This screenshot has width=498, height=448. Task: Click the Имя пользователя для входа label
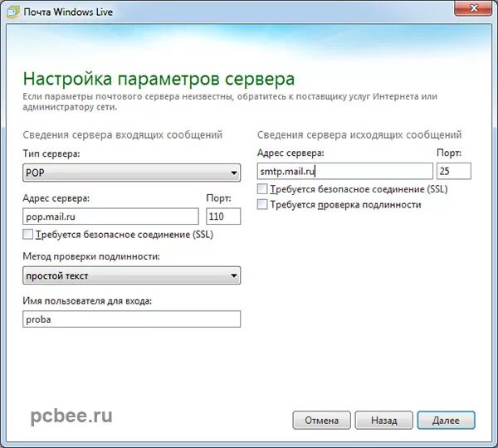[87, 300]
